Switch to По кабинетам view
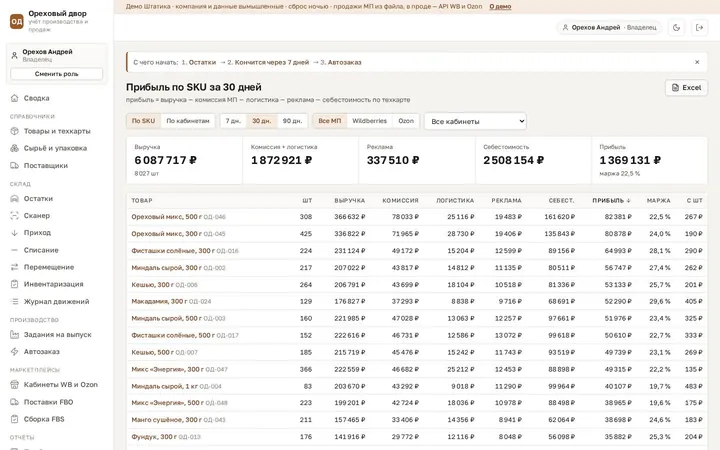 [187, 121]
